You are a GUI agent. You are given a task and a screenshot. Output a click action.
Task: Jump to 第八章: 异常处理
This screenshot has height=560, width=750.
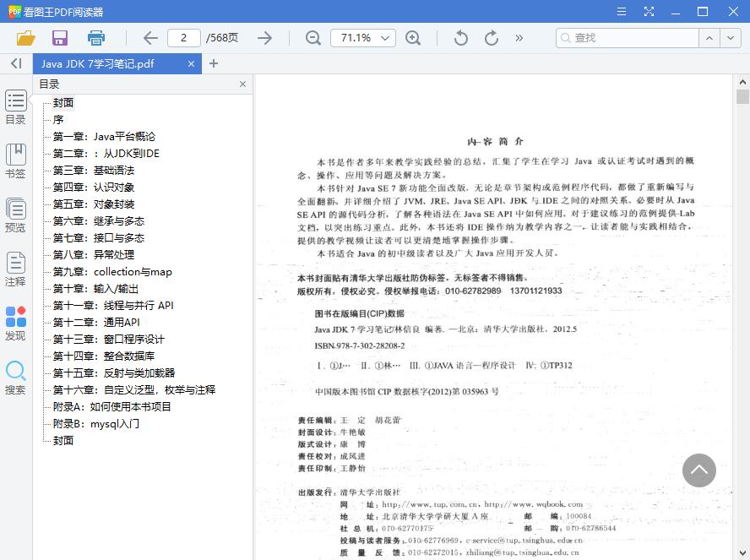point(93,254)
